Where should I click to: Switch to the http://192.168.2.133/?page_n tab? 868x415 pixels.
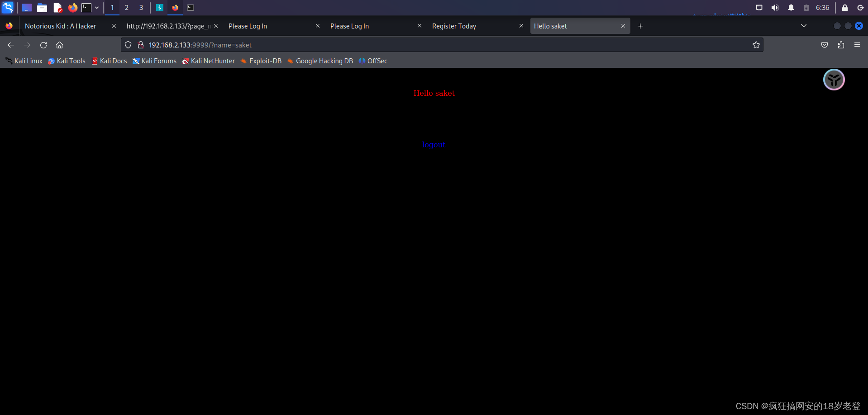click(168, 26)
